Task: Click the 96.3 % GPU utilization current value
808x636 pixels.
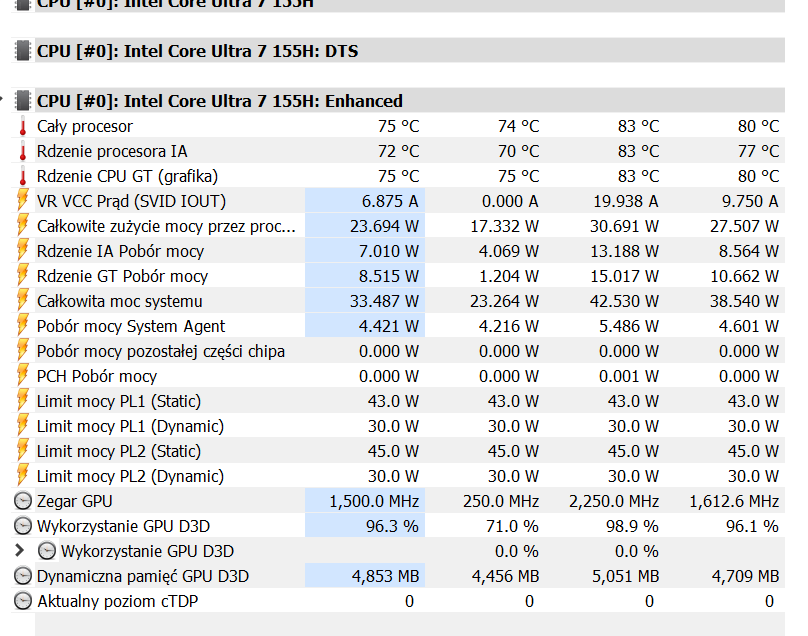Action: click(392, 526)
